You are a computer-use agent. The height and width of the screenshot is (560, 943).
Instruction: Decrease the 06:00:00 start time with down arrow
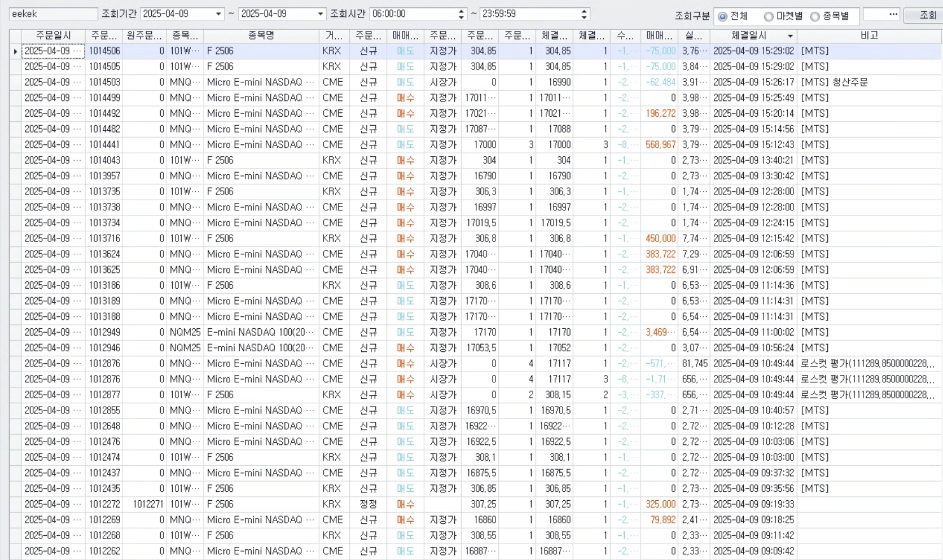[462, 17]
